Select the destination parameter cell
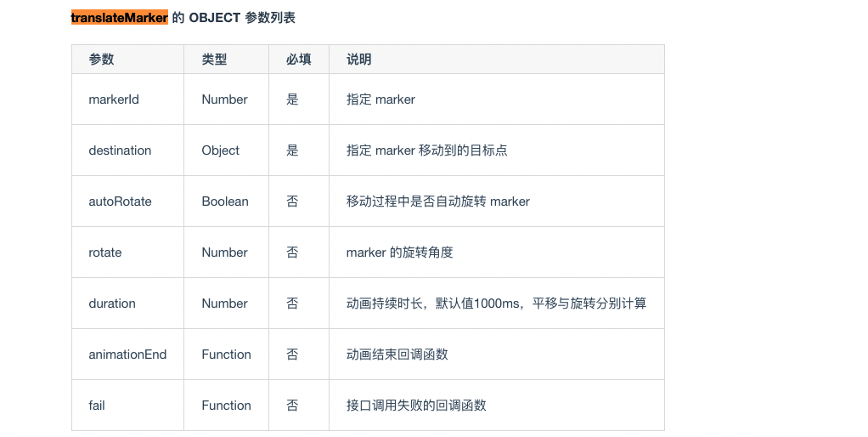868x437 pixels. (120, 150)
